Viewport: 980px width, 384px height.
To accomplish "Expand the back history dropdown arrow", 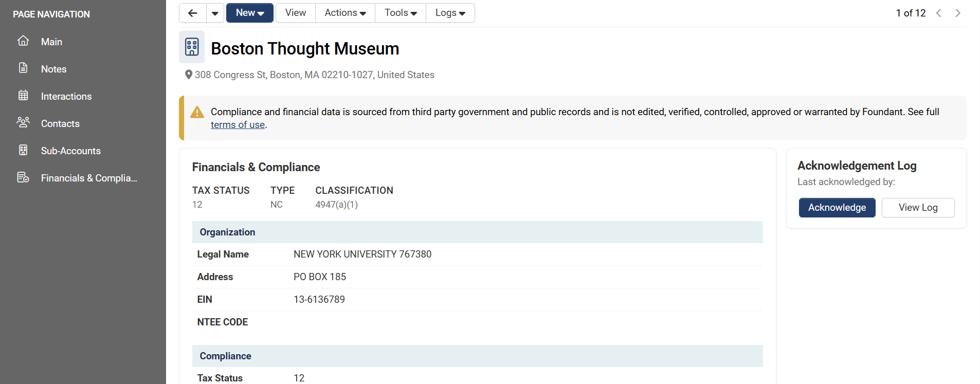I will coord(215,13).
